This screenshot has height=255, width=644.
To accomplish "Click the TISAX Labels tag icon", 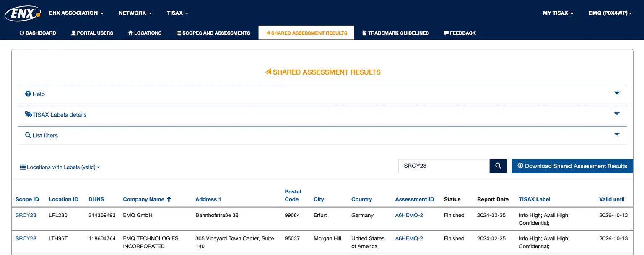I will pos(29,115).
